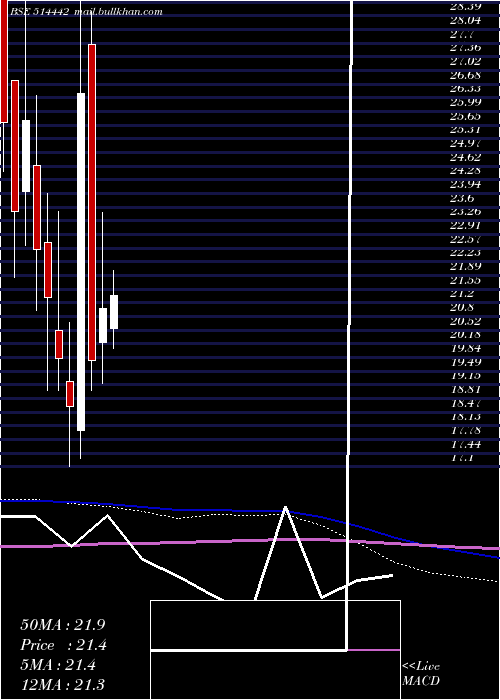Click the 50MA : 21.9 legend entry
The height and width of the screenshot is (700, 500).
pos(63,625)
